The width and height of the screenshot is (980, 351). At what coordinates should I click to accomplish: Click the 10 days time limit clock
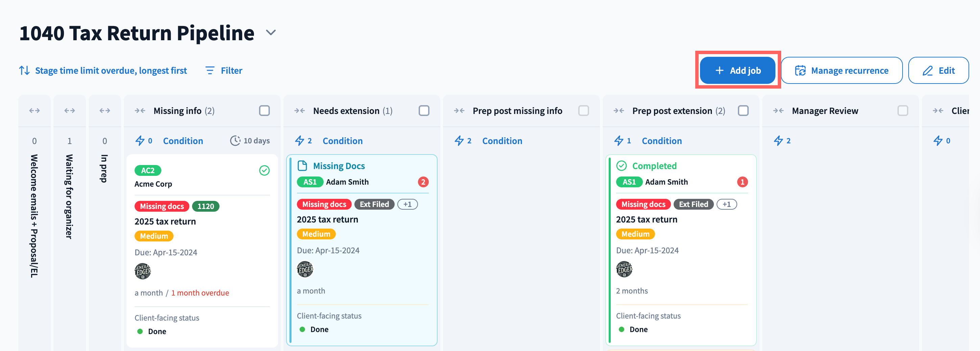(235, 141)
